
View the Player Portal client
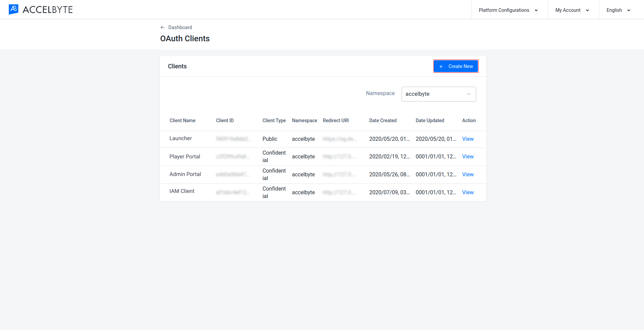pos(468,156)
